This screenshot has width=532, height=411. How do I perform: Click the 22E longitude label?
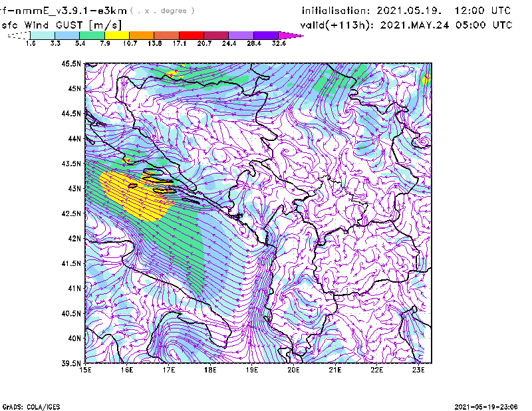pyautogui.click(x=377, y=370)
